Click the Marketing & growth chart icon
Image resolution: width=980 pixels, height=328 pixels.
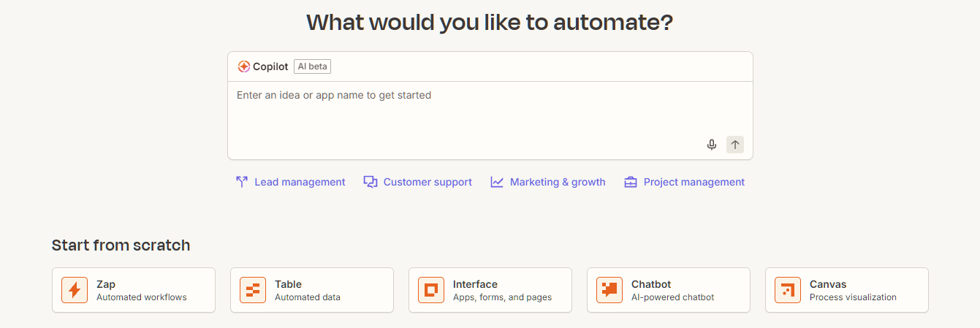tap(497, 182)
